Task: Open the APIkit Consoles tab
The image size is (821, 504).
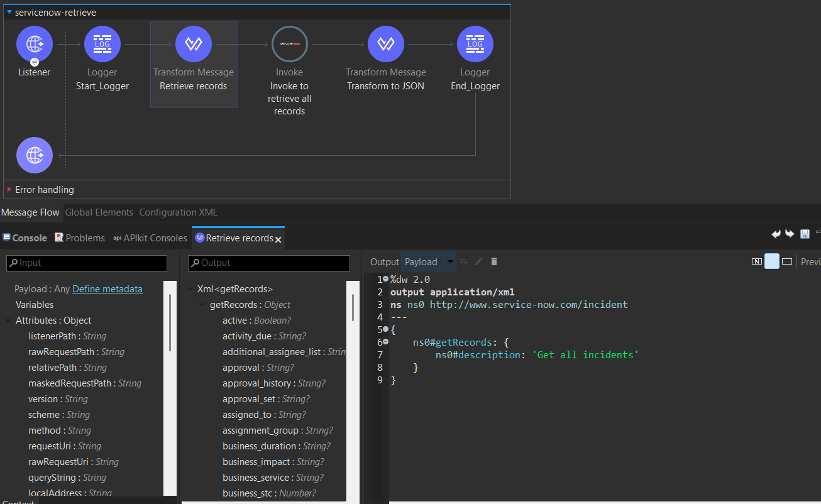Action: click(x=150, y=238)
